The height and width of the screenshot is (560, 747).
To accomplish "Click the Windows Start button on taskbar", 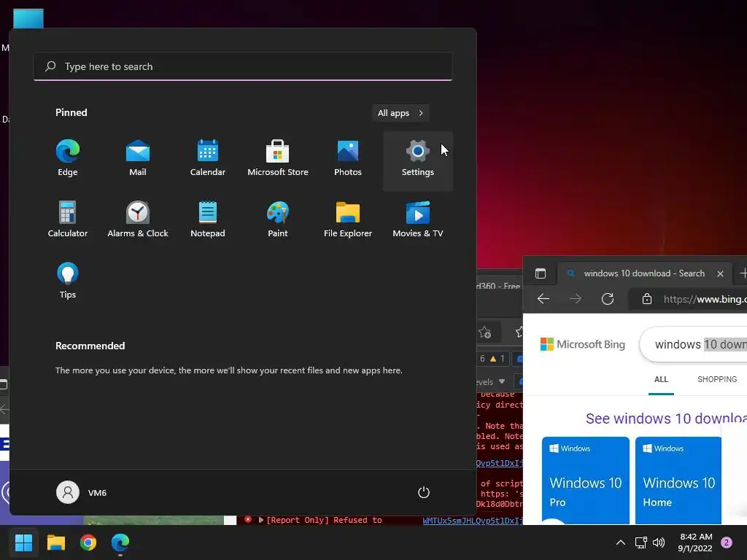I will click(x=23, y=542).
